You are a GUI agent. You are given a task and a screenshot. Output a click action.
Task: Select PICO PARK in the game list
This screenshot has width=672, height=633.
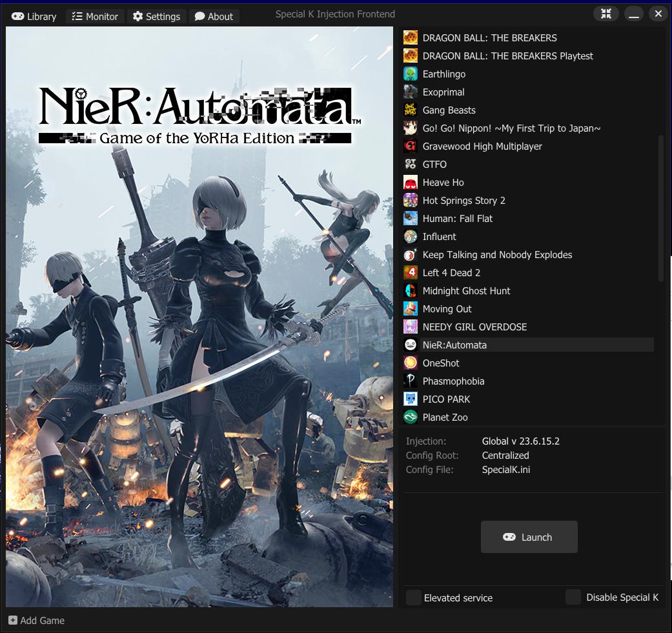click(x=445, y=399)
